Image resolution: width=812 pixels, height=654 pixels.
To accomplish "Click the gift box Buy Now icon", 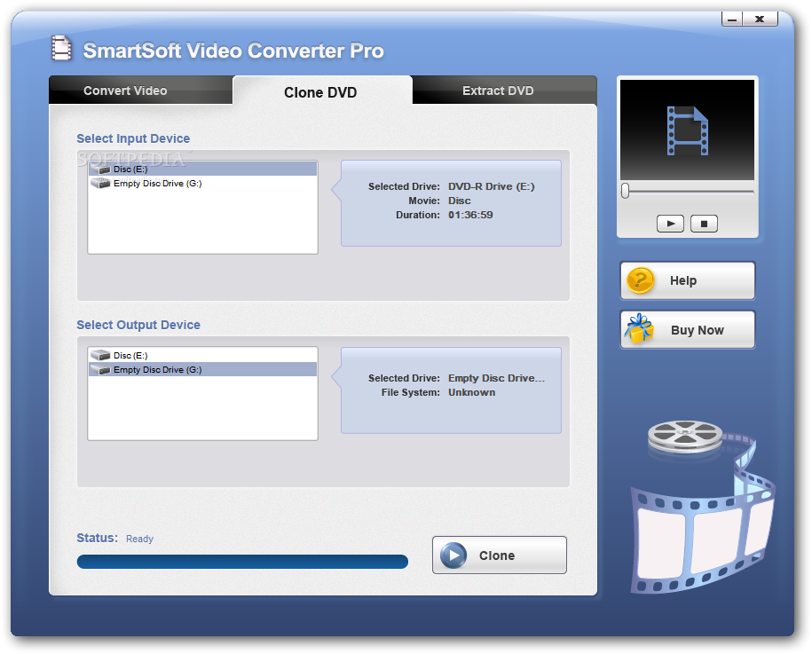I will coord(639,328).
